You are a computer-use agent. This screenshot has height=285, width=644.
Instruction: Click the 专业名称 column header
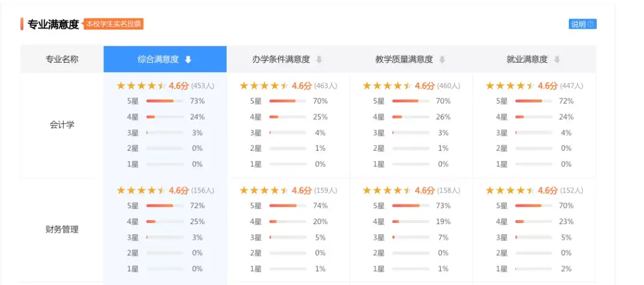click(x=62, y=60)
